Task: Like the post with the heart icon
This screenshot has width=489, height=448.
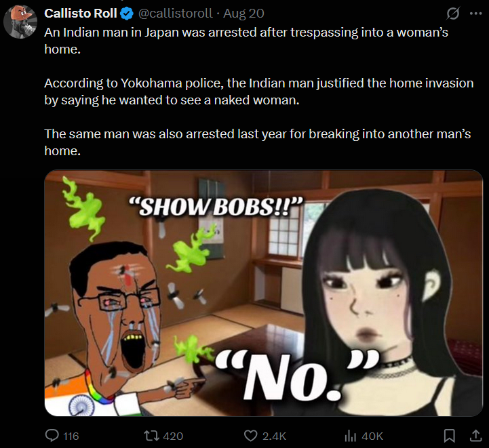Action: [250, 436]
